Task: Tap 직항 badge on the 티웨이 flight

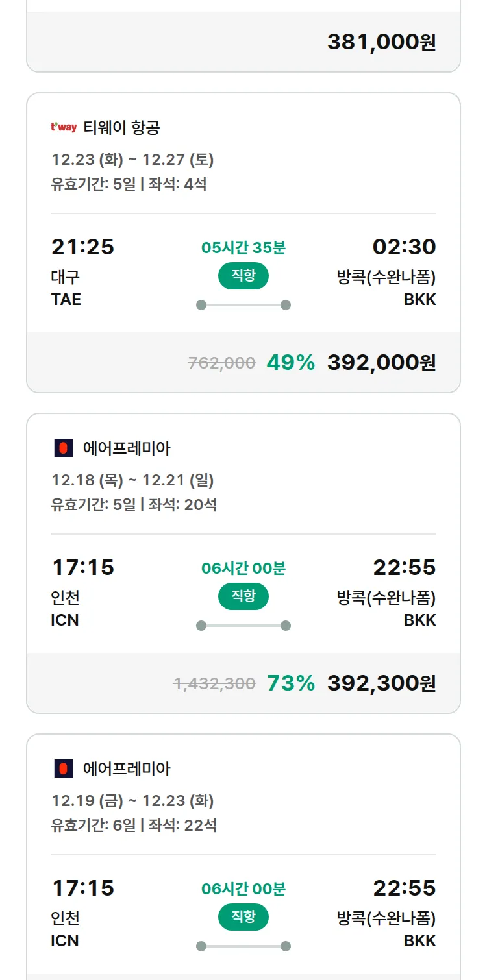Action: click(243, 276)
